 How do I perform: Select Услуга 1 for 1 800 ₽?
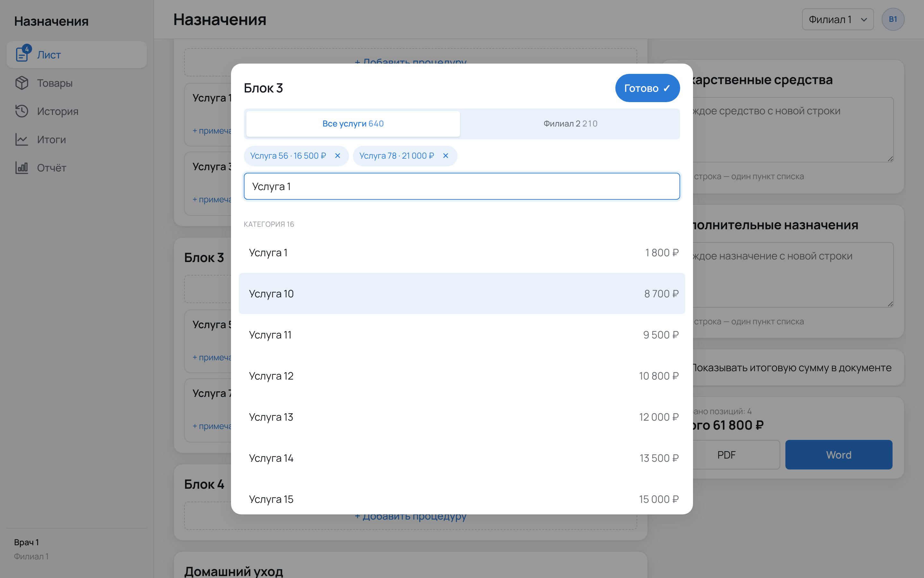[x=462, y=253]
